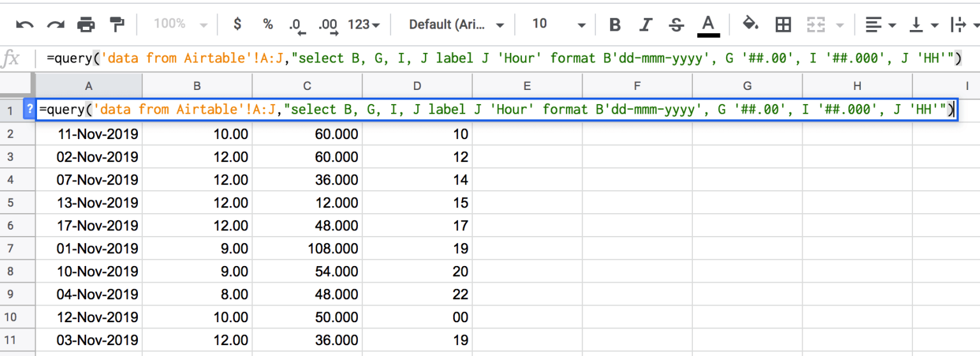Image resolution: width=980 pixels, height=356 pixels.
Task: Apply percent format to cells
Action: (x=268, y=24)
